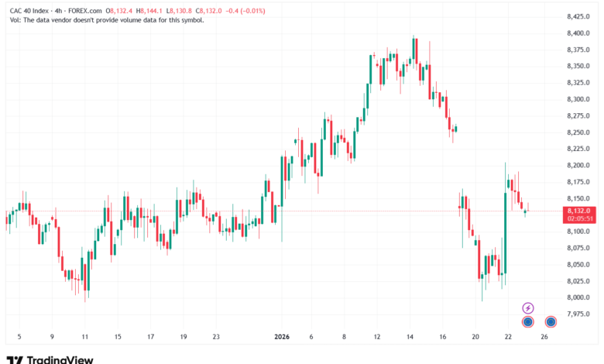Open the EU flag event below lightning icon
604x364 pixels.
527,321
